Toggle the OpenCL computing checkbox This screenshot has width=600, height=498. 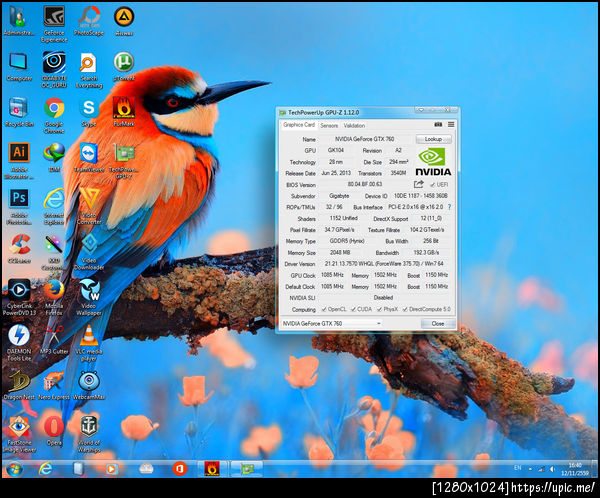pos(324,309)
